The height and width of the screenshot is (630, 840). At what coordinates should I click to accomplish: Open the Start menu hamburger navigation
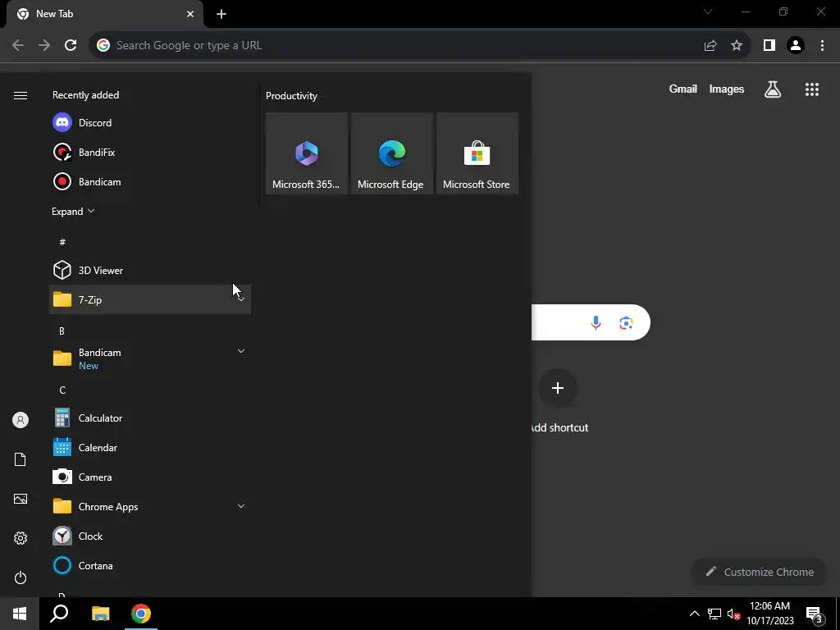pyautogui.click(x=21, y=95)
